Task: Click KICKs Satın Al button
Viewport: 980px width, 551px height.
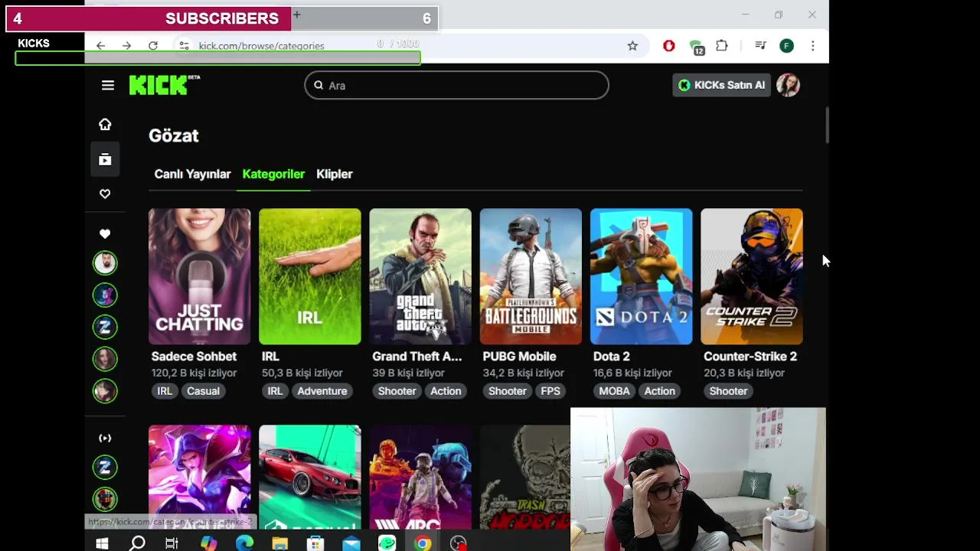Action: pyautogui.click(x=721, y=85)
